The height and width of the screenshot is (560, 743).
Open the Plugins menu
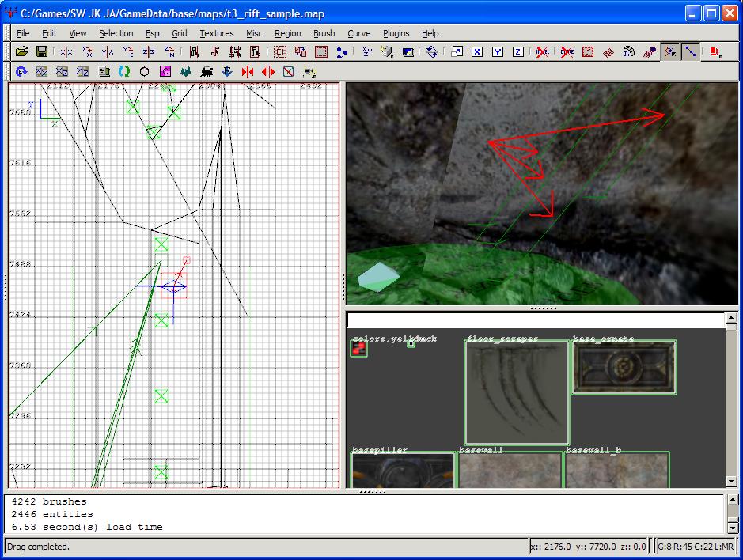396,33
